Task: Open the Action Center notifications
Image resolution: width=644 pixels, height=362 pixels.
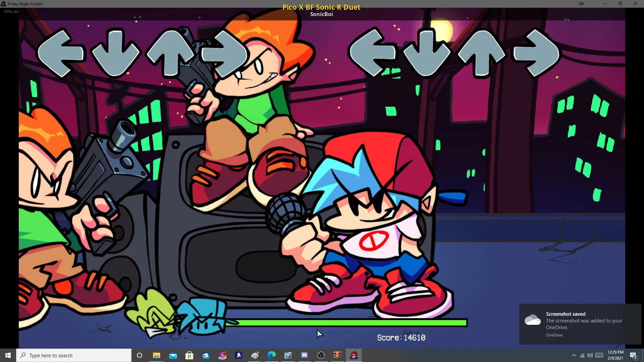Action: (633, 355)
